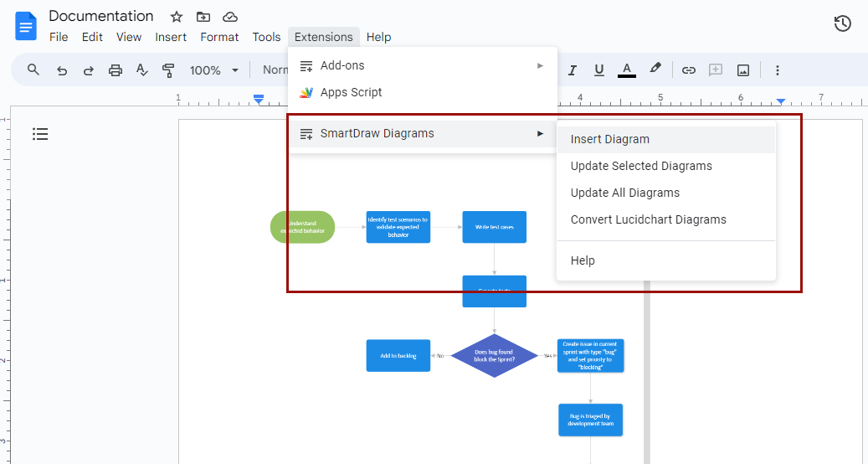Select Convert Lucidchart Diagrams
868x464 pixels.
(x=666, y=219)
